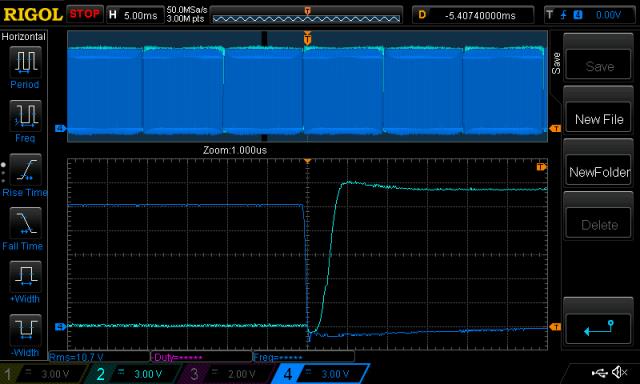Select the +Width measurement icon
640x384 pixels.
(x=25, y=276)
